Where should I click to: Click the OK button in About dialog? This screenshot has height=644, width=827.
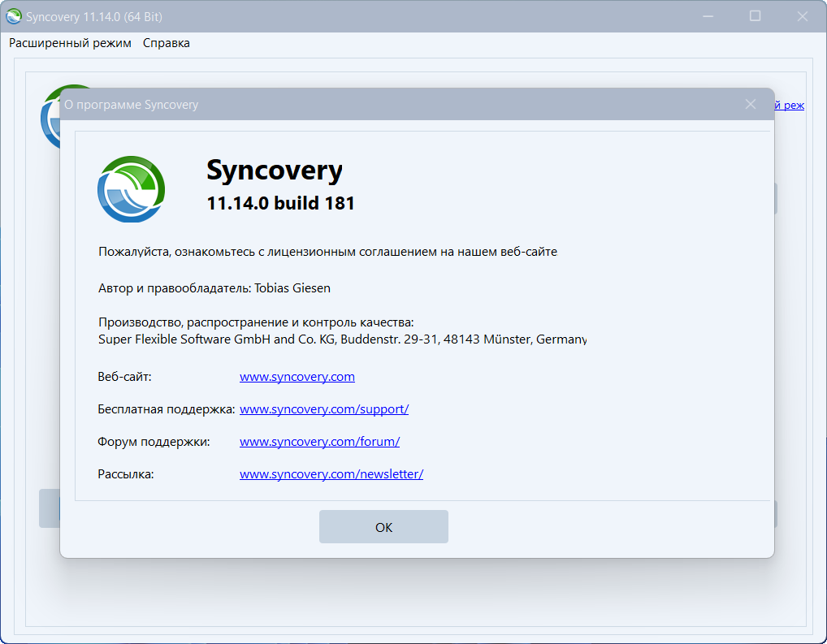[383, 526]
